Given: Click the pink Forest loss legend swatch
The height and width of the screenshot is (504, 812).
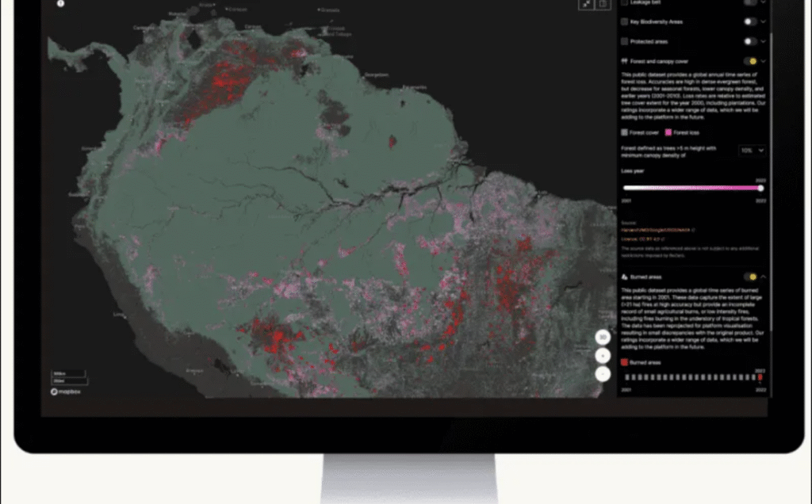Looking at the screenshot, I should [x=668, y=132].
